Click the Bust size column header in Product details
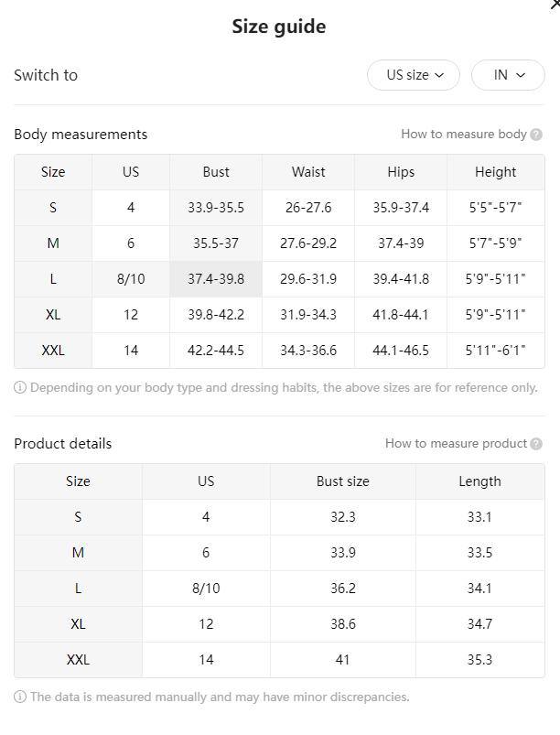The image size is (560, 735). (x=343, y=481)
